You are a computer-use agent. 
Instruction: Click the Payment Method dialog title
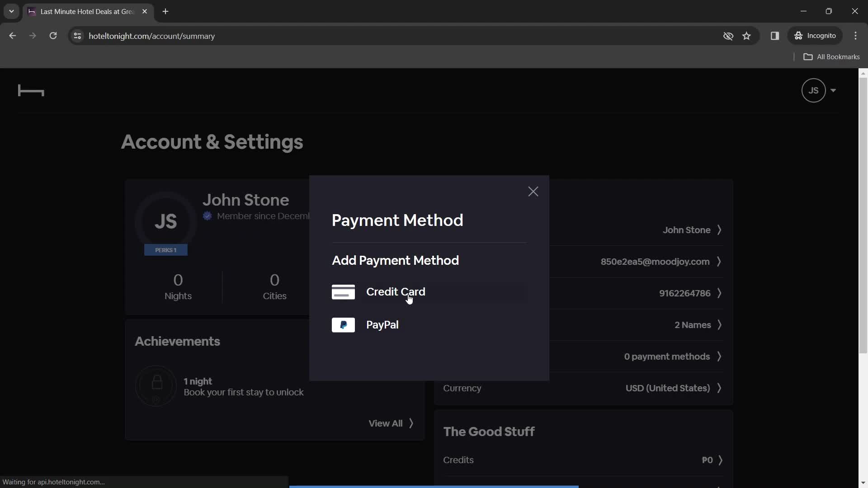(397, 220)
